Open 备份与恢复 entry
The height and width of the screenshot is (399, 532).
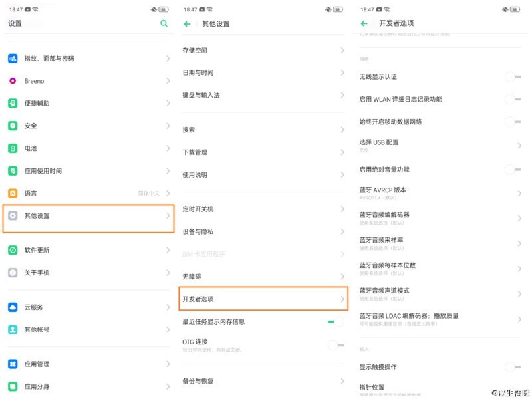(x=263, y=381)
